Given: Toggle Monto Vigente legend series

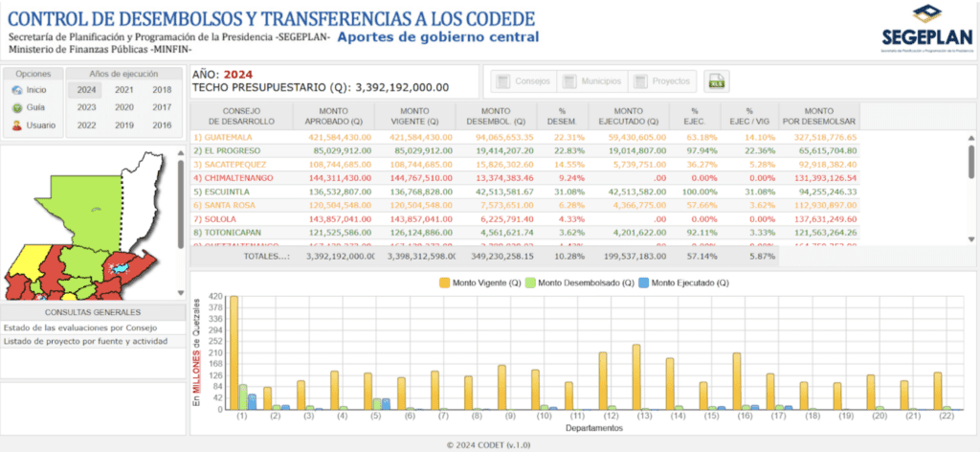Looking at the screenshot, I should pyautogui.click(x=445, y=283).
